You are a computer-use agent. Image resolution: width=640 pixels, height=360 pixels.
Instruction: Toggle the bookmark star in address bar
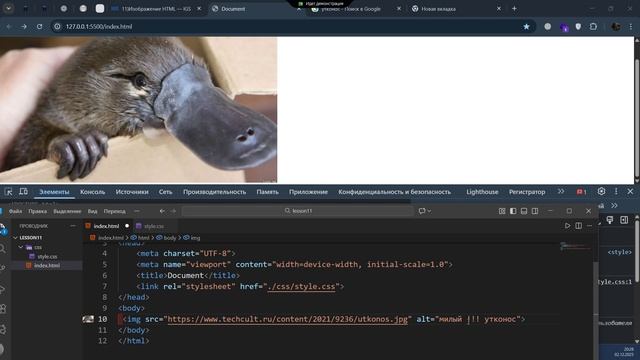pos(526,27)
